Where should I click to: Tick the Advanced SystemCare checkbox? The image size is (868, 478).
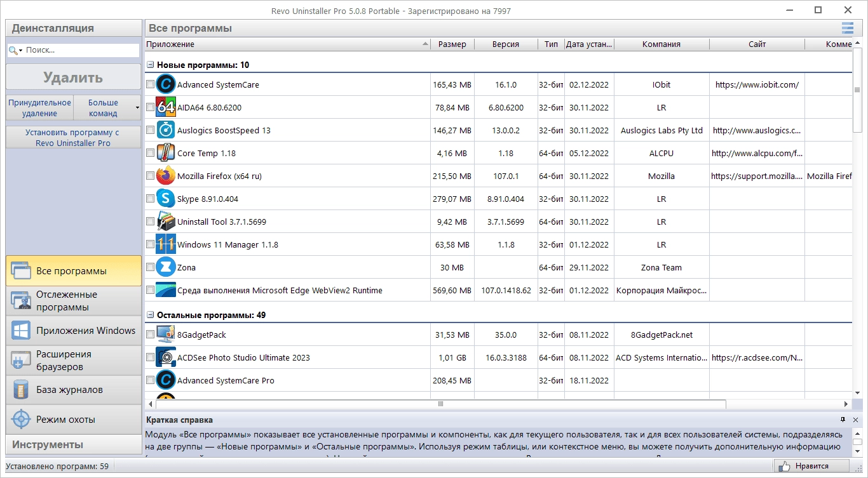pos(150,84)
